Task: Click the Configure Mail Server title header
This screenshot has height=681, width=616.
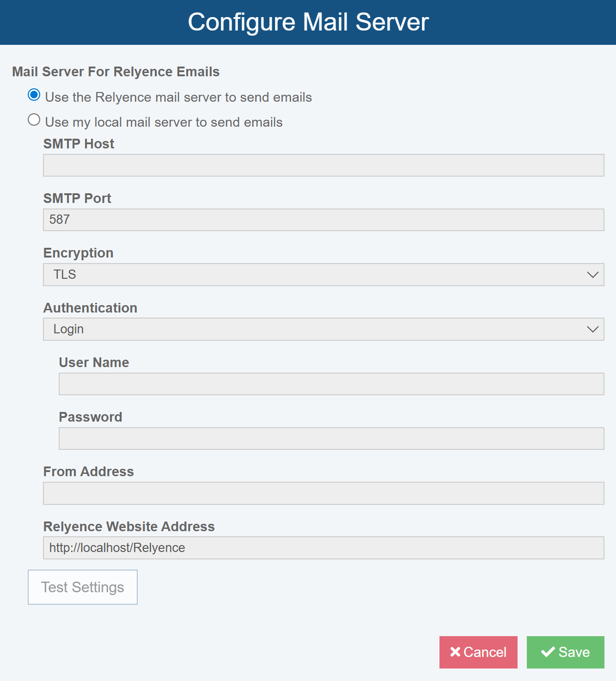Action: tap(308, 22)
